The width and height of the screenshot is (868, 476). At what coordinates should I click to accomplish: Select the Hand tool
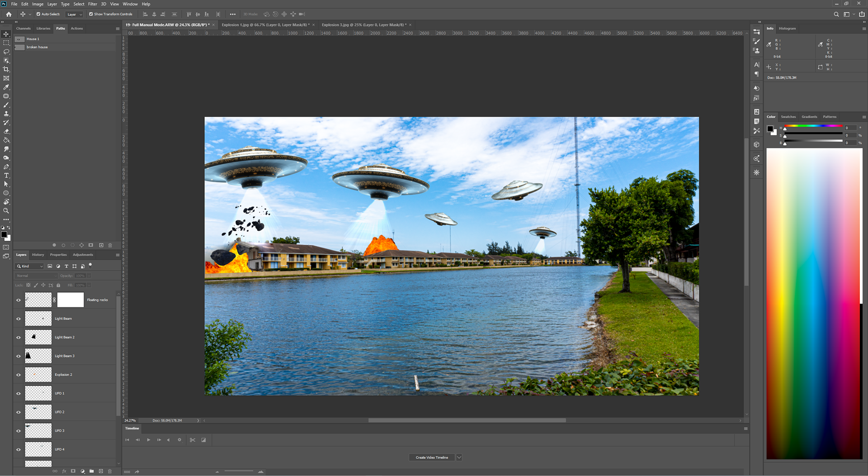tap(6, 202)
